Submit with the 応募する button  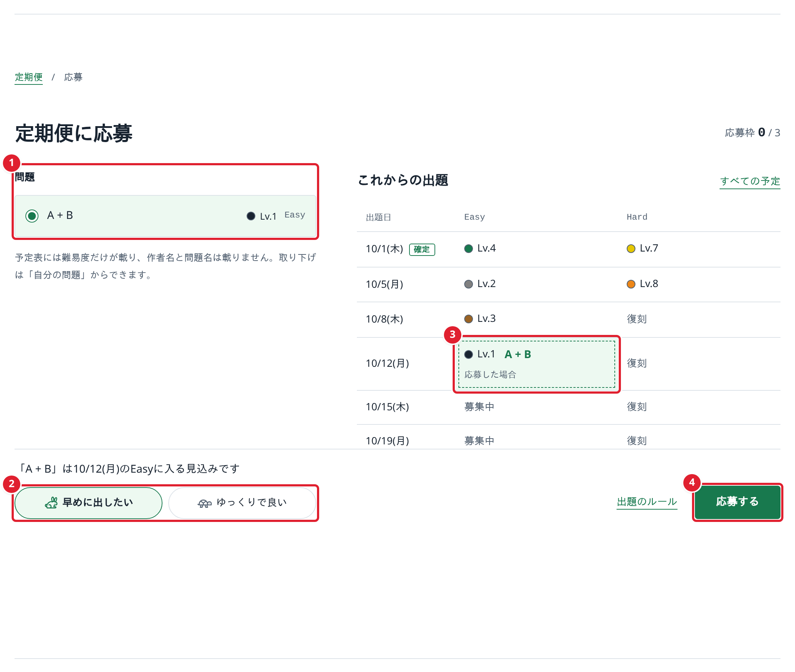pos(737,502)
